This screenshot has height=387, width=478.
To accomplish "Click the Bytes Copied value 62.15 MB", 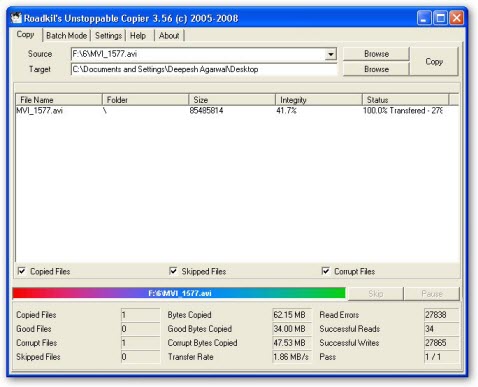I will pyautogui.click(x=292, y=315).
